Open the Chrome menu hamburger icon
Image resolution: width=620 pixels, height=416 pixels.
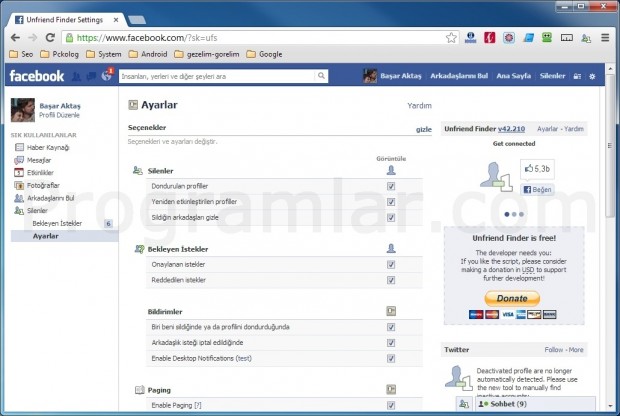[x=605, y=38]
